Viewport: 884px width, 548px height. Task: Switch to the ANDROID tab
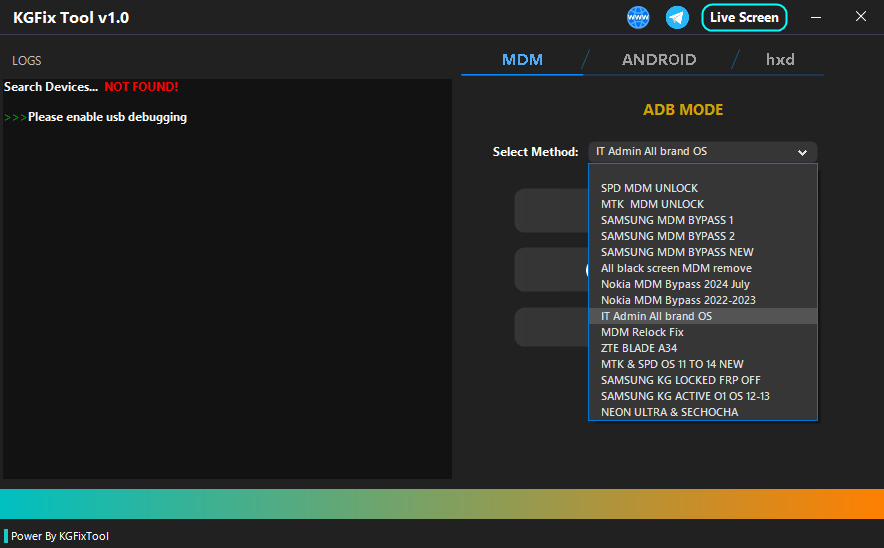coord(659,60)
